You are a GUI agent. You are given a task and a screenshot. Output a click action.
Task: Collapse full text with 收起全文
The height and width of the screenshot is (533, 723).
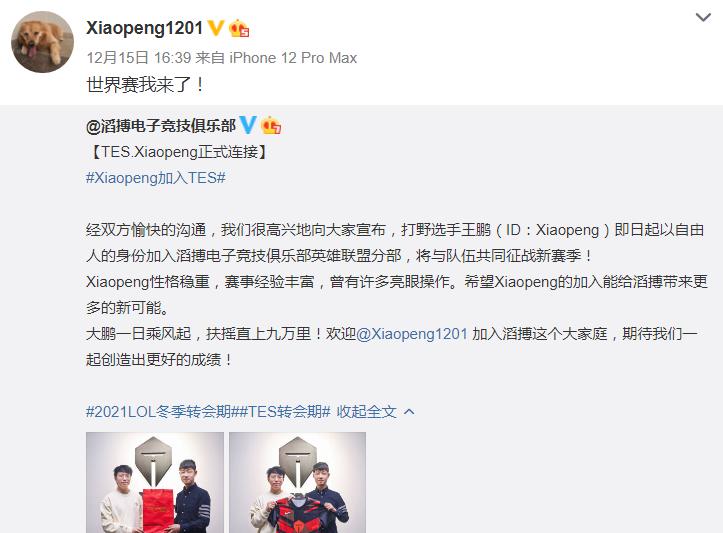pos(366,411)
